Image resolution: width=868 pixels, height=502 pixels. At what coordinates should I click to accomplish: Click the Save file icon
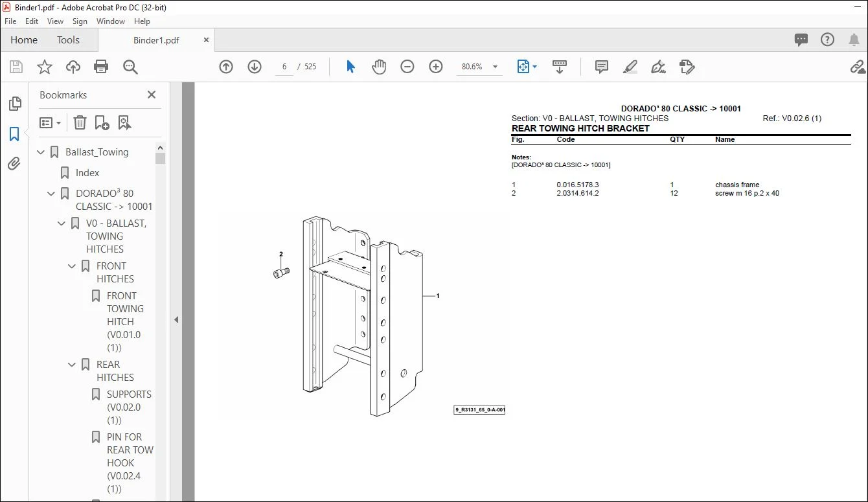16,67
